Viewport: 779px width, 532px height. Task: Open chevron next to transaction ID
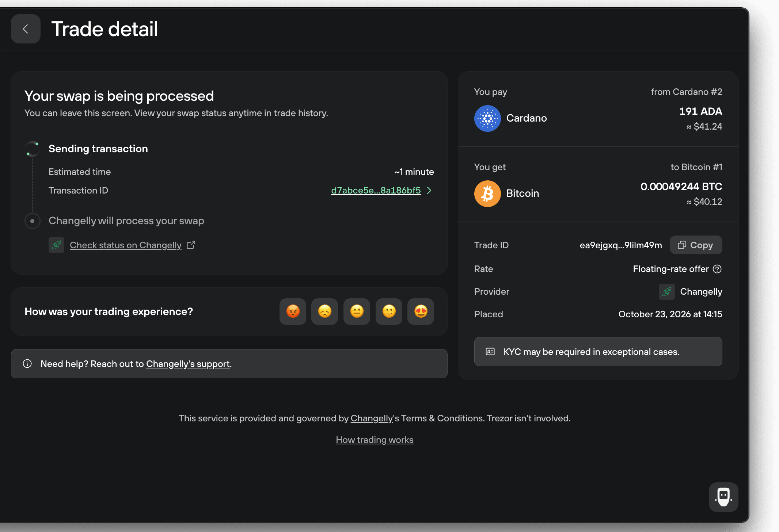(429, 191)
